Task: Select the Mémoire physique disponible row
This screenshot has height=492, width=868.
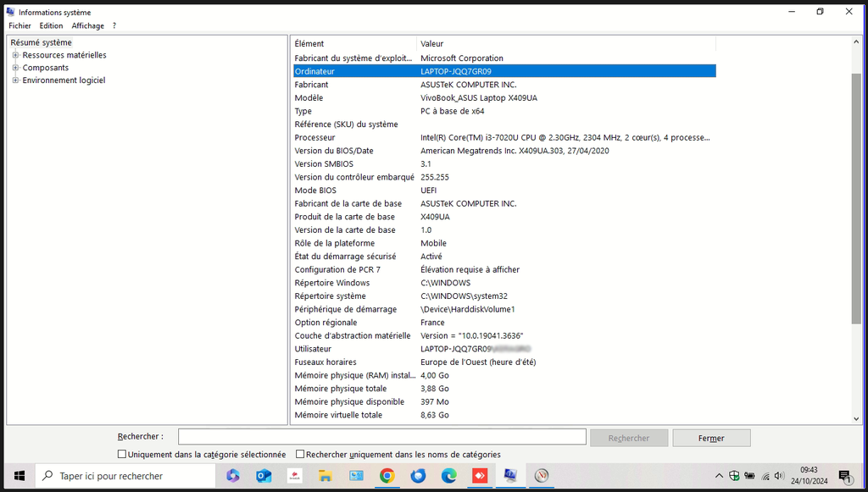Action: point(504,402)
